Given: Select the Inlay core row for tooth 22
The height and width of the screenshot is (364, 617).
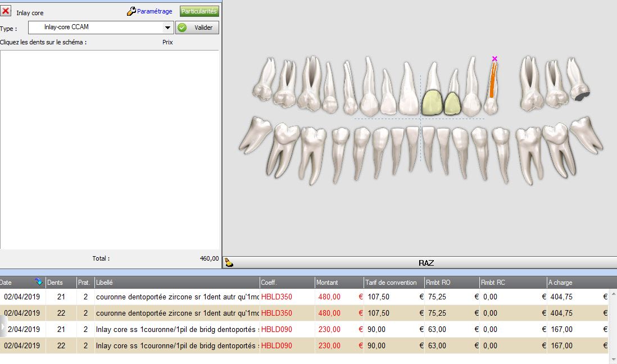Looking at the screenshot, I should 304,345.
